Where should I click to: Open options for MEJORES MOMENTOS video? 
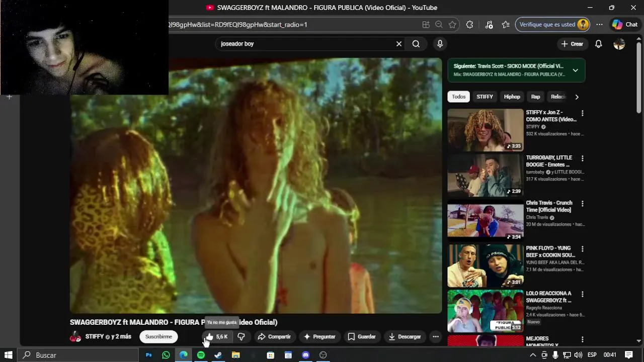point(582,339)
